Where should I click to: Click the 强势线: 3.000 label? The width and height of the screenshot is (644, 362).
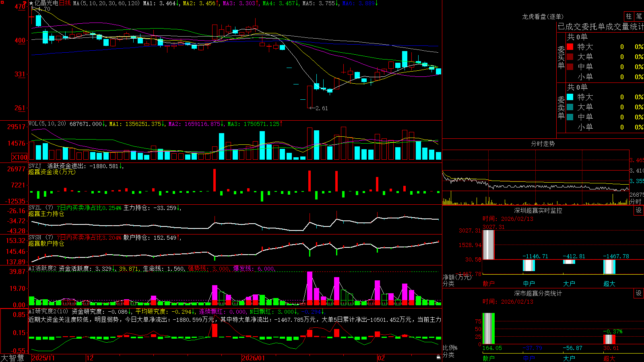[x=209, y=269]
